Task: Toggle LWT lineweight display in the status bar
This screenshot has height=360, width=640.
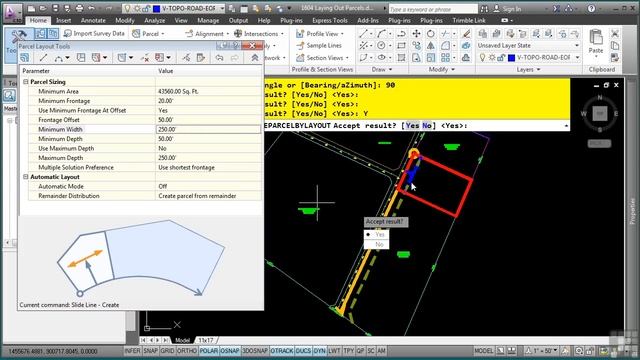Action: [x=334, y=351]
